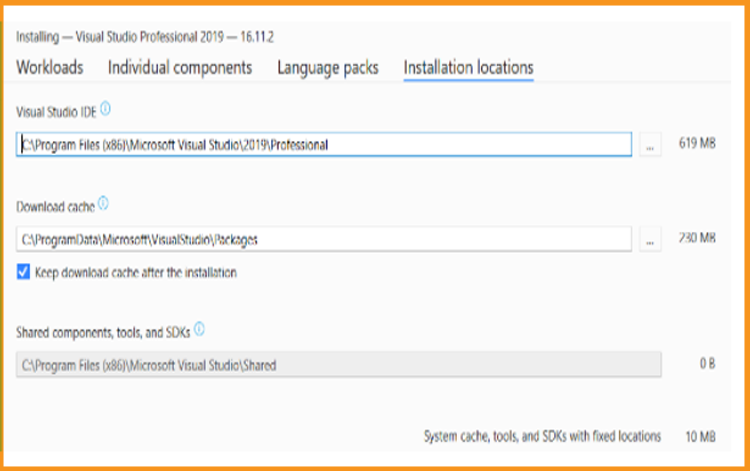750x471 pixels.
Task: Switch to the Workloads tab
Action: point(50,67)
